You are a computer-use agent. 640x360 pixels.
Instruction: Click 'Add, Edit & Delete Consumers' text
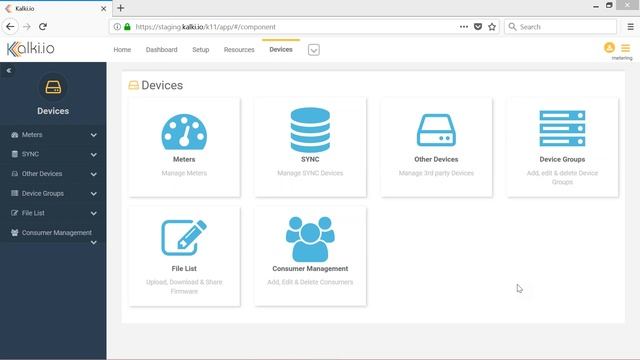click(x=310, y=282)
